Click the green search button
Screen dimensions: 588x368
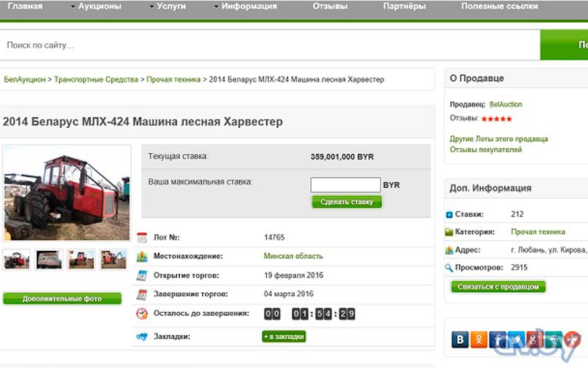click(x=564, y=45)
